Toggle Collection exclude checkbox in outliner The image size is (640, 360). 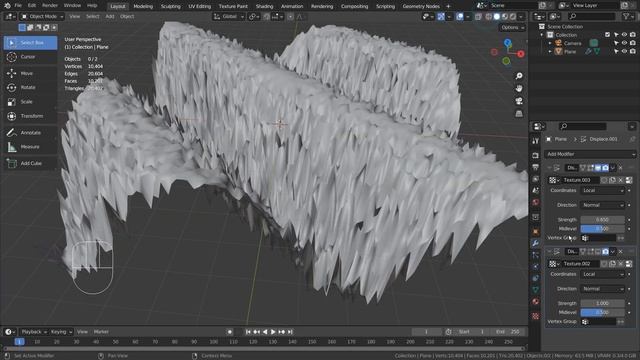click(607, 35)
